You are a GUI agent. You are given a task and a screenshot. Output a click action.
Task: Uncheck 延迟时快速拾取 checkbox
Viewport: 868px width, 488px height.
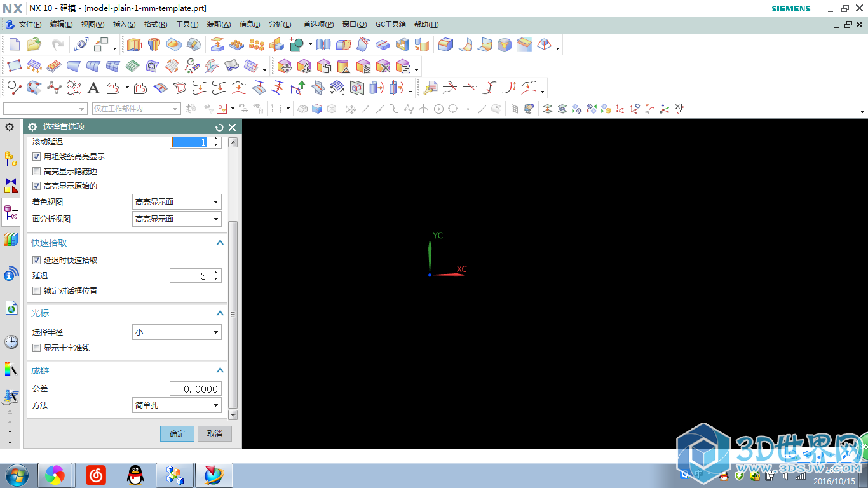click(x=36, y=260)
